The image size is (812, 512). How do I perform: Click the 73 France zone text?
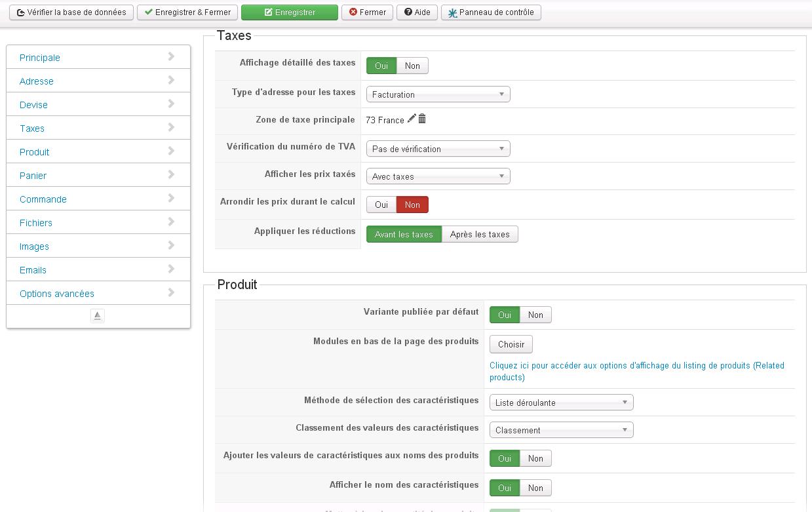pos(385,120)
